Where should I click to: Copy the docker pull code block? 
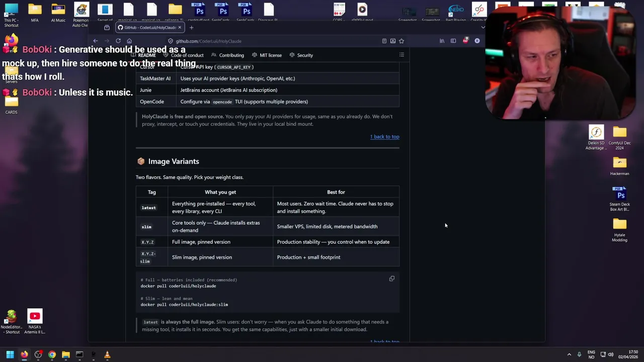[x=392, y=279]
